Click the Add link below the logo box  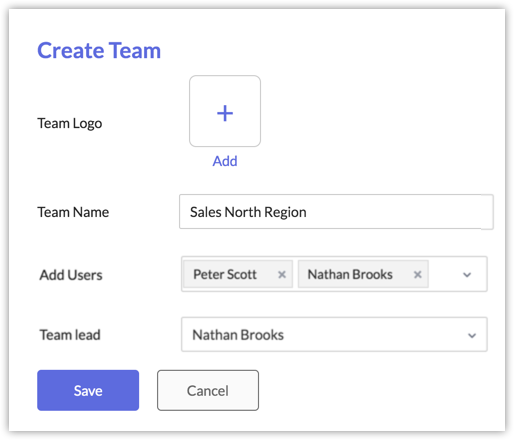pos(225,161)
